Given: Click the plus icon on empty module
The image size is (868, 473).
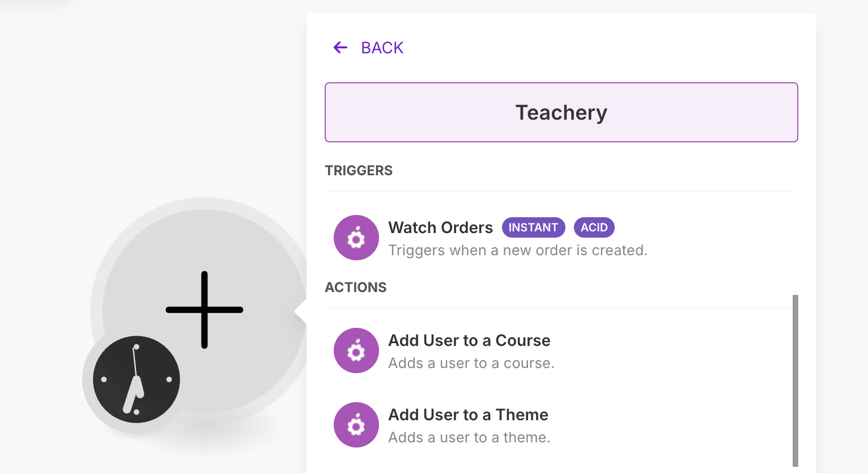Looking at the screenshot, I should [205, 310].
